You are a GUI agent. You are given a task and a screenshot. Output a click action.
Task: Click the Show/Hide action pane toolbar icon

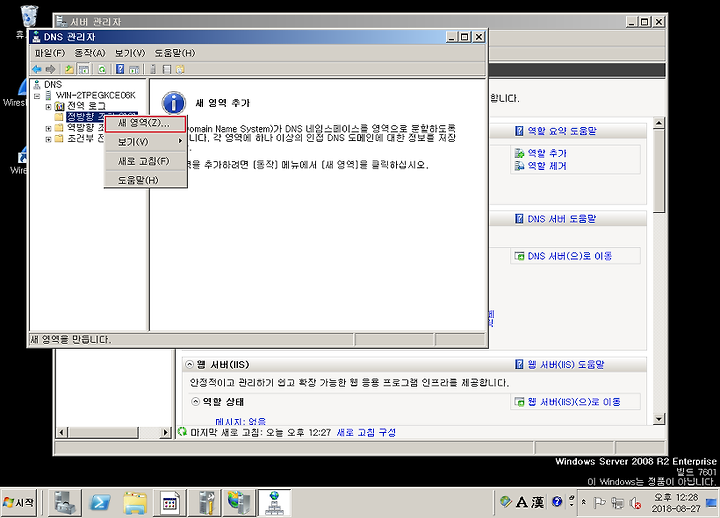pos(134,69)
